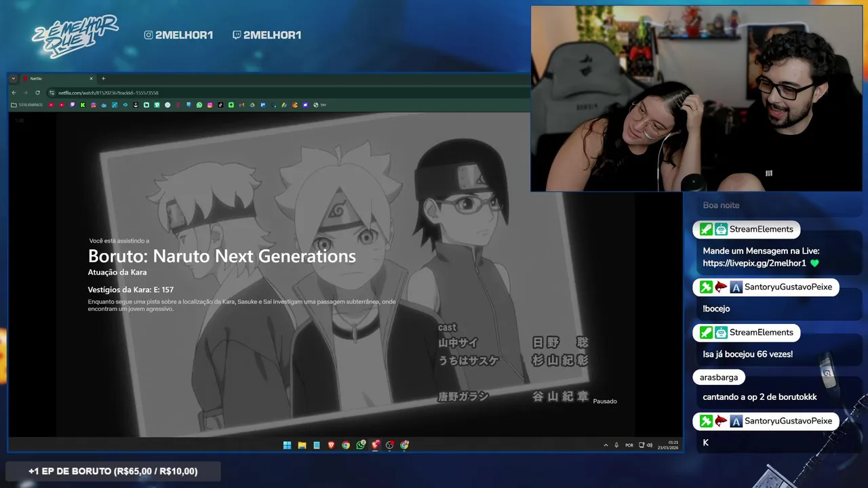Reload the Netflix page
The height and width of the screenshot is (488, 868).
tap(37, 92)
